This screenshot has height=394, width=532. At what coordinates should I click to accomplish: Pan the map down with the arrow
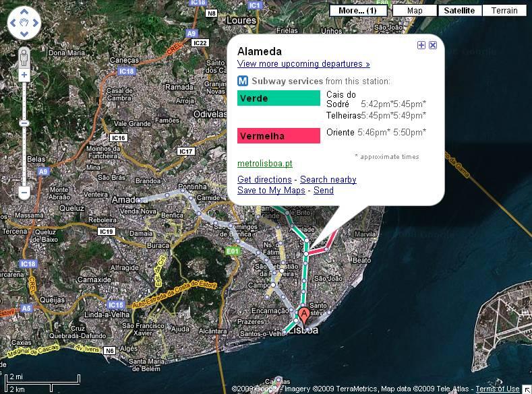(x=24, y=34)
